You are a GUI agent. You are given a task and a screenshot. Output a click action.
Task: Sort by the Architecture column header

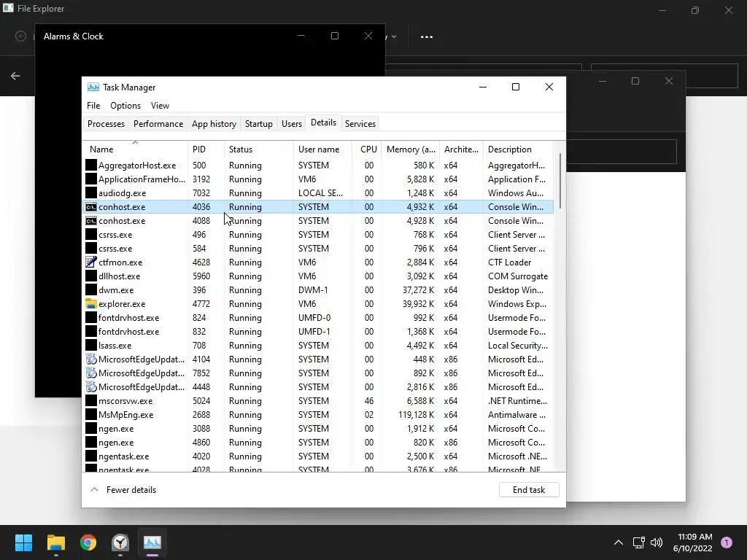click(x=461, y=149)
